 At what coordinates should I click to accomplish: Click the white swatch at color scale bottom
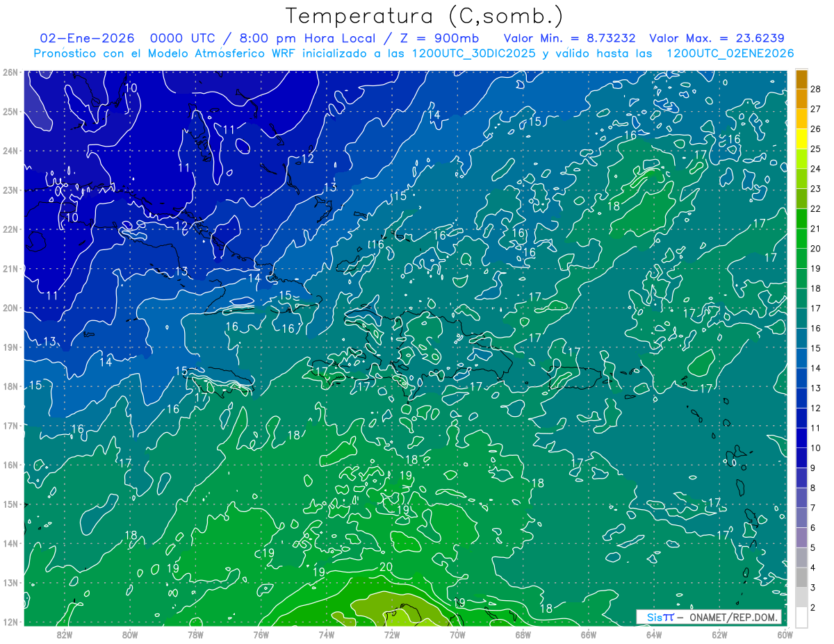[x=801, y=617]
